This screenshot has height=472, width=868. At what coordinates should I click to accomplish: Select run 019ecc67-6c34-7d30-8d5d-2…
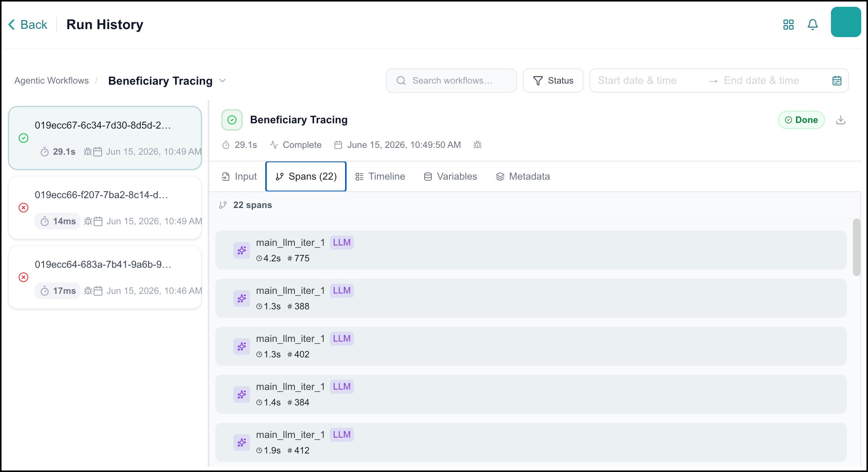(x=105, y=138)
